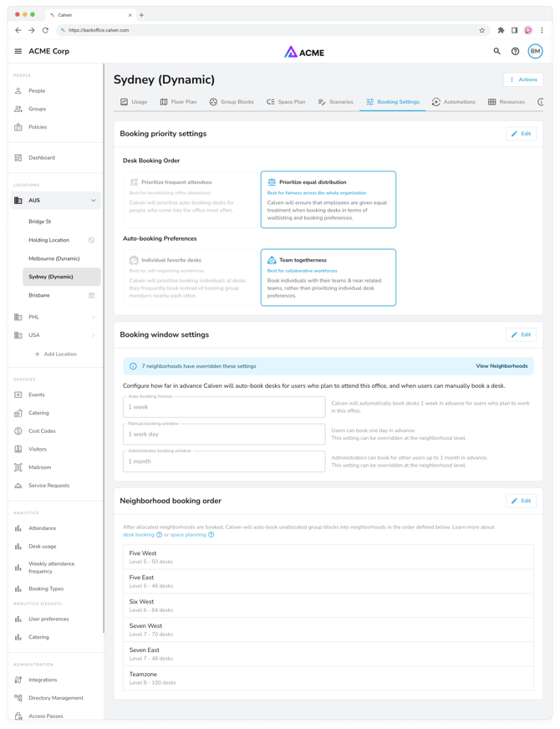Viewport: 560px width, 729px height.
Task: Open the BM user avatar menu
Action: tap(535, 51)
